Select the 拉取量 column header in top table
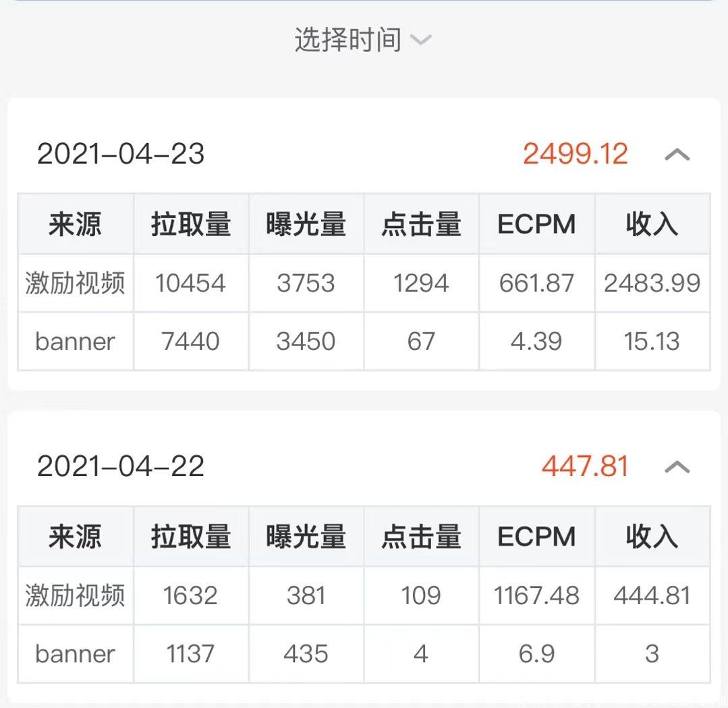 [x=191, y=225]
